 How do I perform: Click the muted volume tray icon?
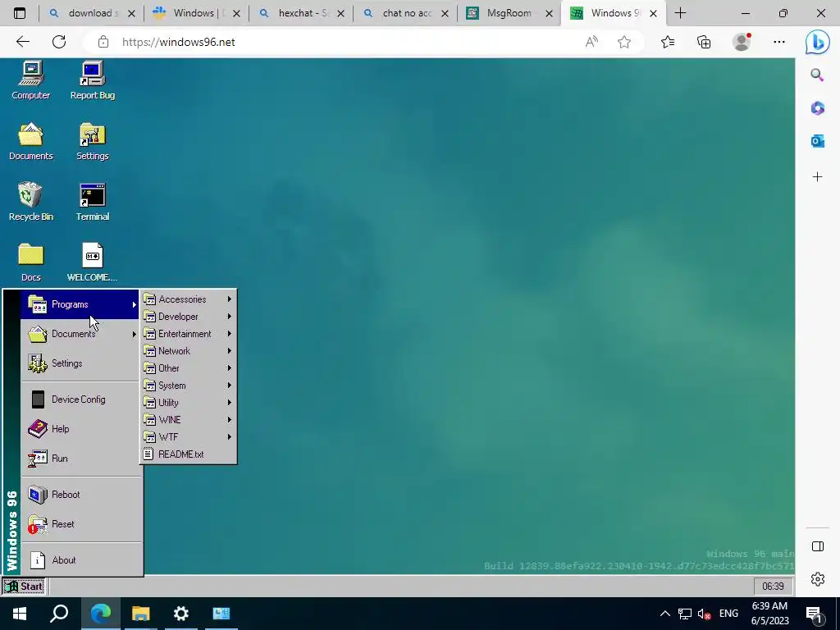point(704,614)
